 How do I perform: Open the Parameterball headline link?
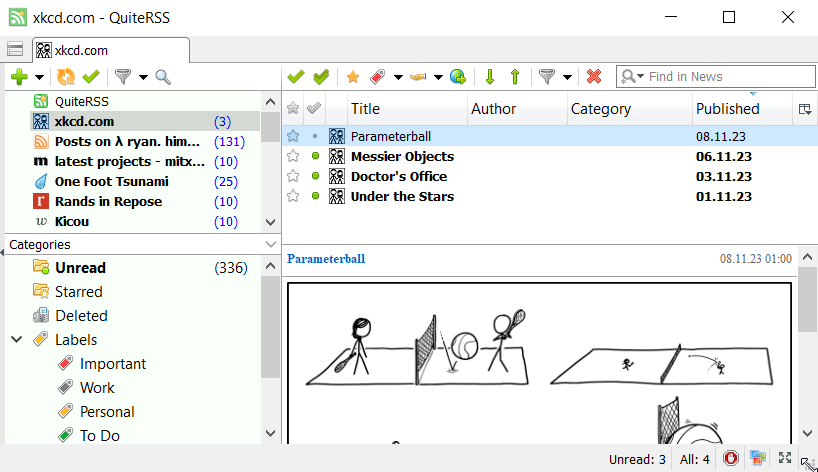point(326,259)
